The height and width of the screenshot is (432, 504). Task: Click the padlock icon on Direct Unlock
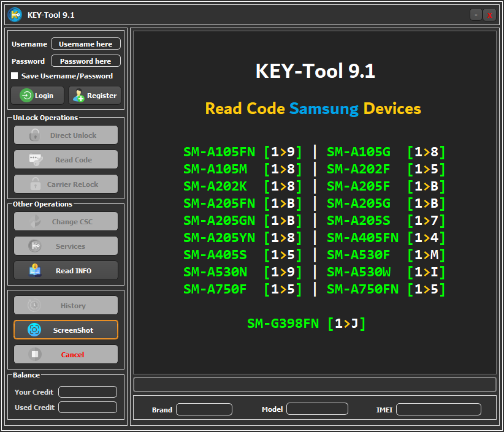[35, 135]
